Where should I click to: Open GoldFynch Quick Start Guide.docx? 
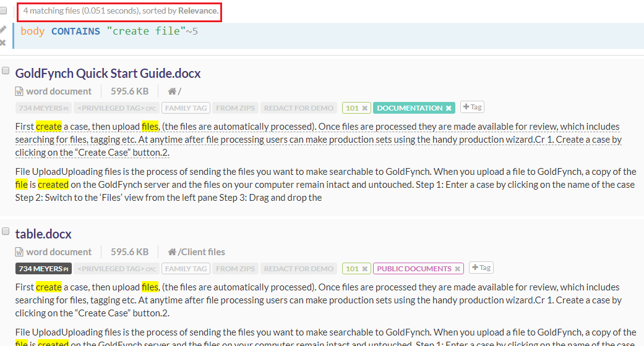click(x=108, y=74)
